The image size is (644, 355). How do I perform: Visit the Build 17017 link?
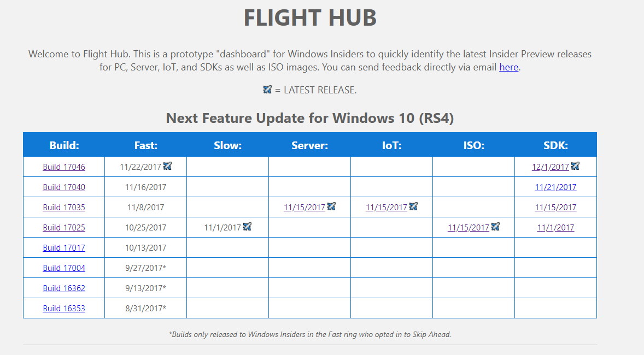tap(64, 248)
